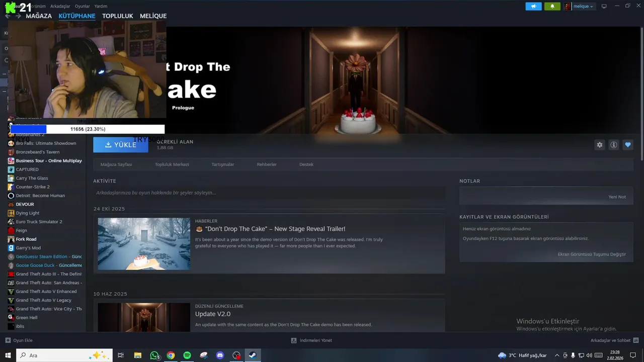Select Bro Falls: Ultimate Showdown in library

46,143
